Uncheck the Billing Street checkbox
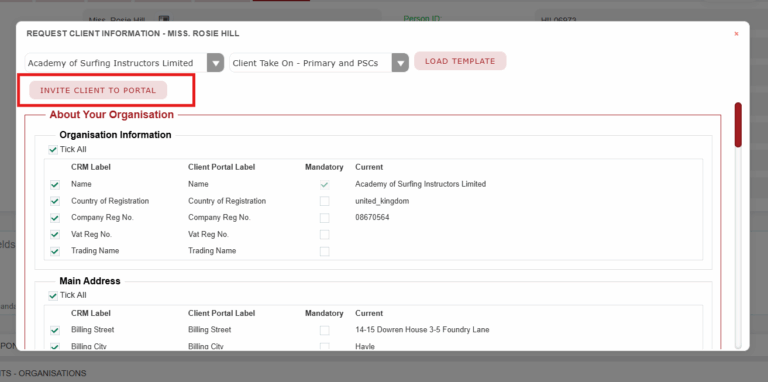This screenshot has height=382, width=768. [x=55, y=330]
